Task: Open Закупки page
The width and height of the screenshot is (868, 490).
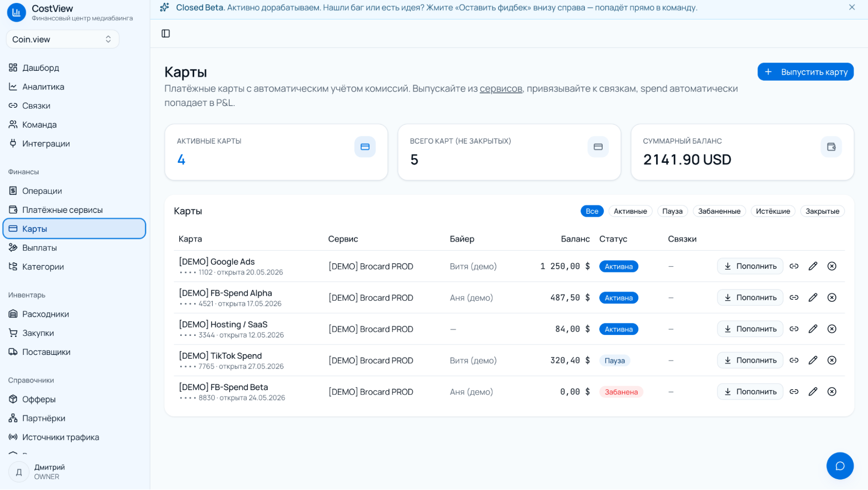Action: coord(74,333)
